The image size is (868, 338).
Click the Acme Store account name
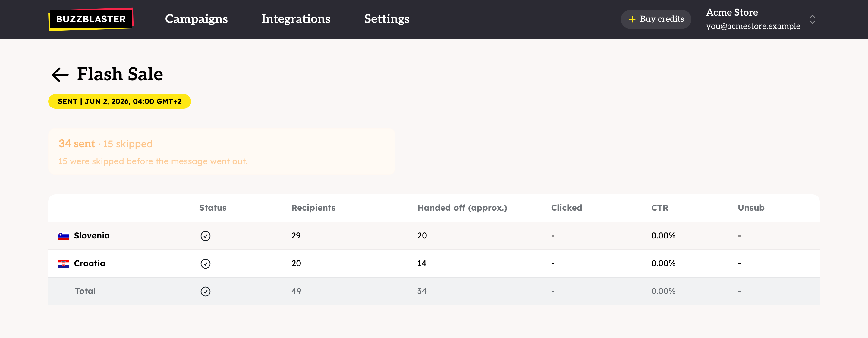[732, 12]
